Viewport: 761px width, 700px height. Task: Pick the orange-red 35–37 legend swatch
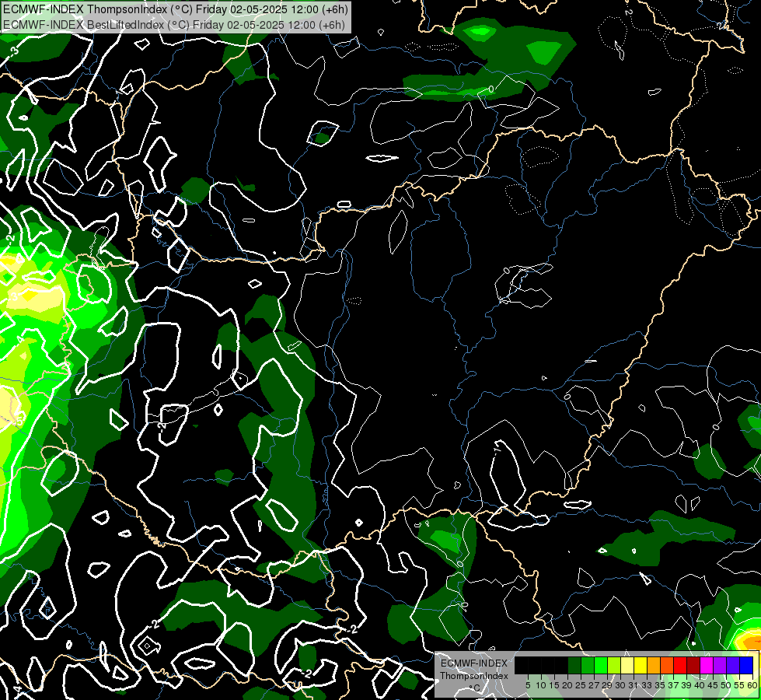coord(667,665)
